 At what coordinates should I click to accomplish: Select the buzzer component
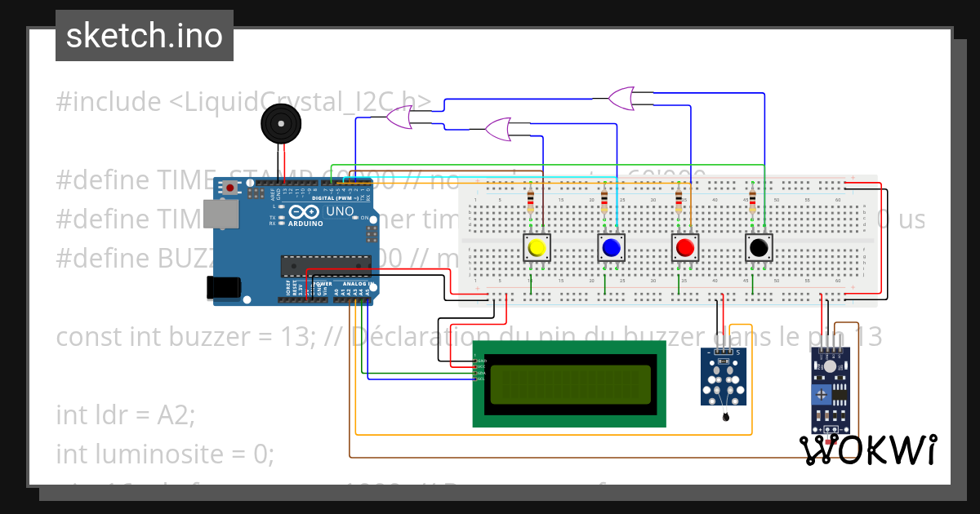(281, 123)
